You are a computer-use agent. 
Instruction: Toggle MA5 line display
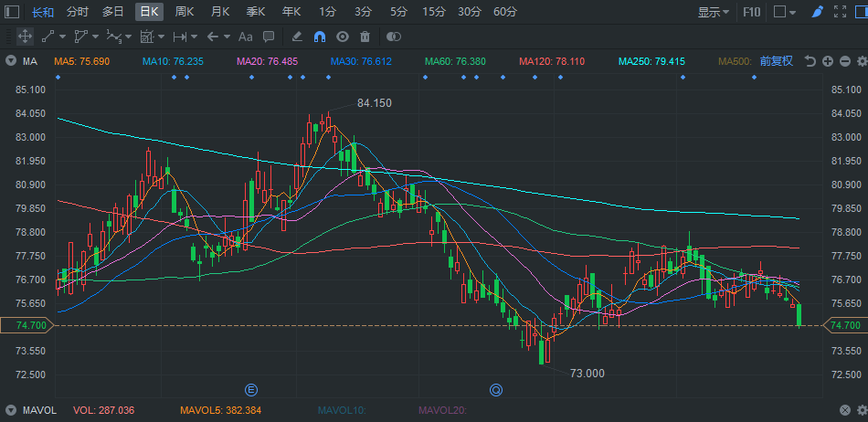[82, 61]
